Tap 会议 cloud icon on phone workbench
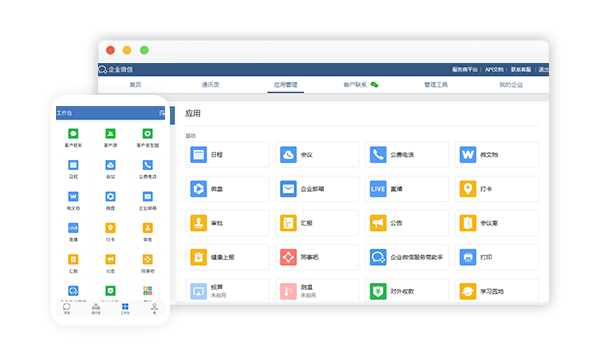 pyautogui.click(x=110, y=165)
